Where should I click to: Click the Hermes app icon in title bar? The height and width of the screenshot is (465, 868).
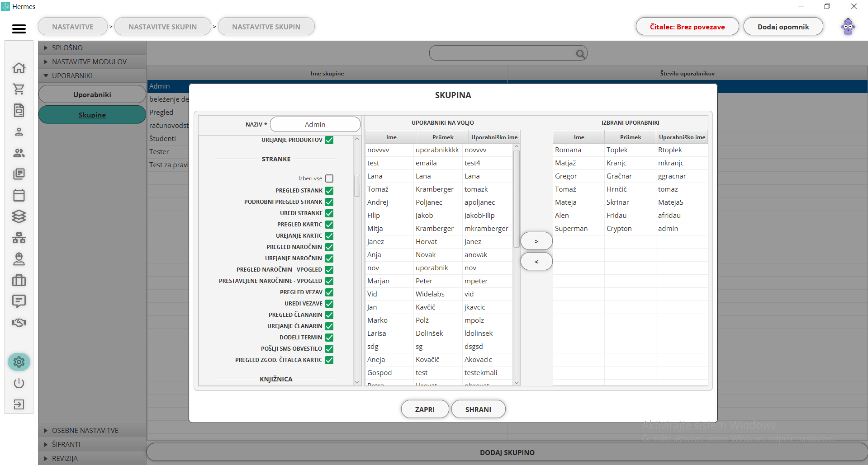click(x=5, y=6)
